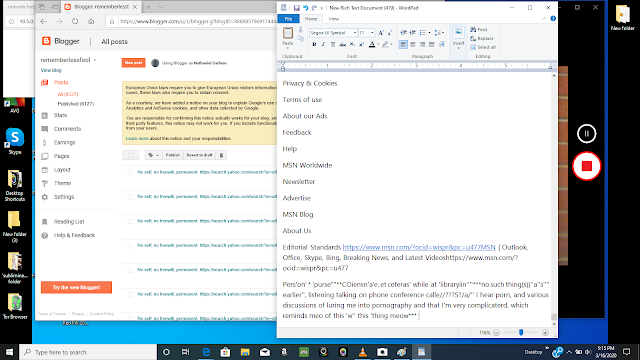Open Customize Quick Access Toolbar dropdown
Screen dimensions: 640x360
coord(322,8)
